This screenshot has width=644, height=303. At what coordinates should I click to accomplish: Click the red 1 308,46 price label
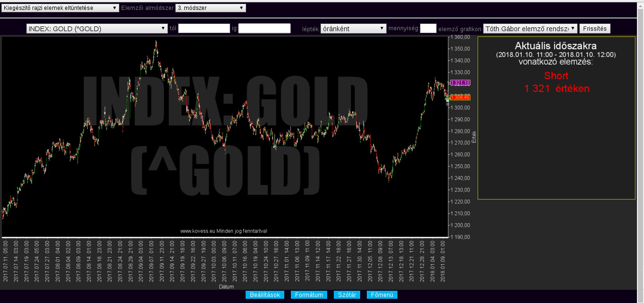[460, 97]
